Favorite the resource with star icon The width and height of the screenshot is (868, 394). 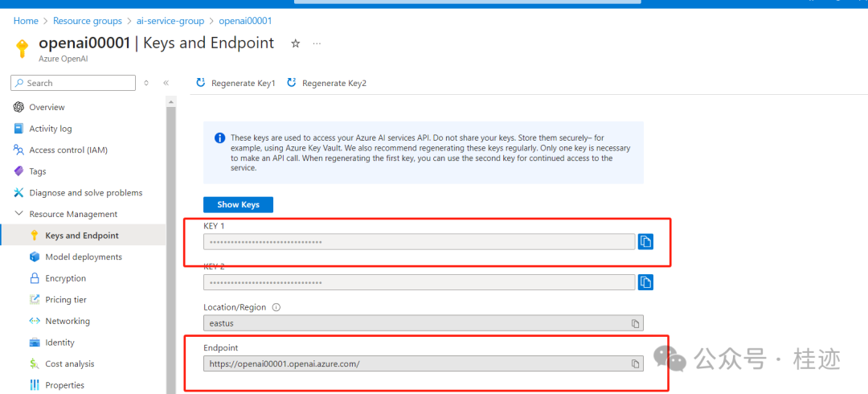tap(296, 43)
